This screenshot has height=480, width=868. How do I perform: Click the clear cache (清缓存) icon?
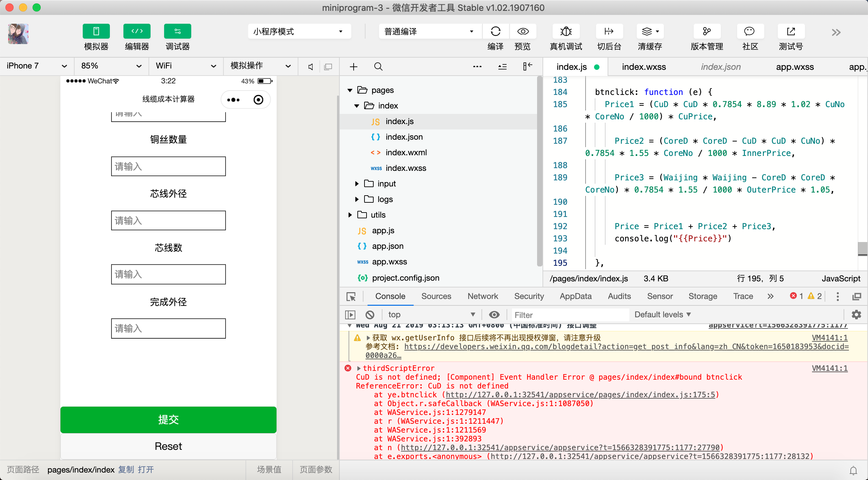(x=647, y=32)
